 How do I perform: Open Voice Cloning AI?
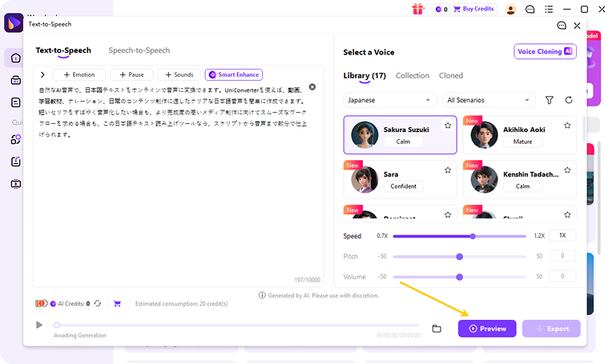pos(545,51)
